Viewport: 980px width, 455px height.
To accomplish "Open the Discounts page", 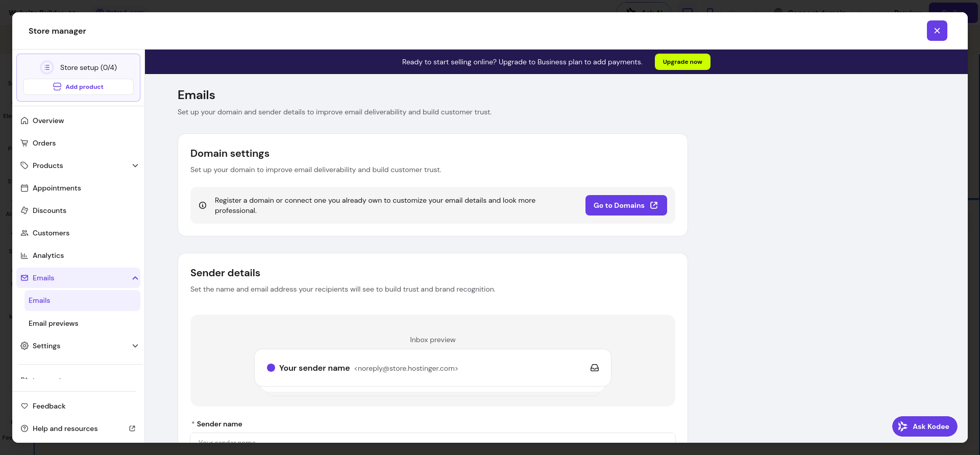I will 78,210.
